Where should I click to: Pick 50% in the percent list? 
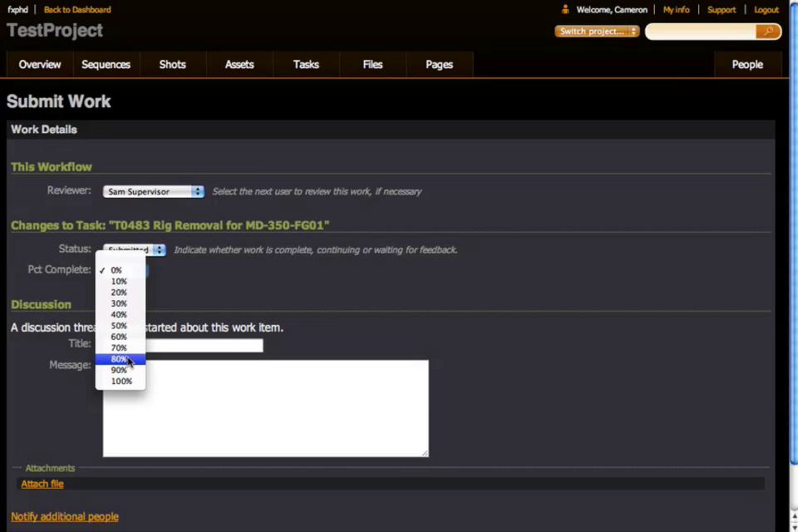[119, 326]
